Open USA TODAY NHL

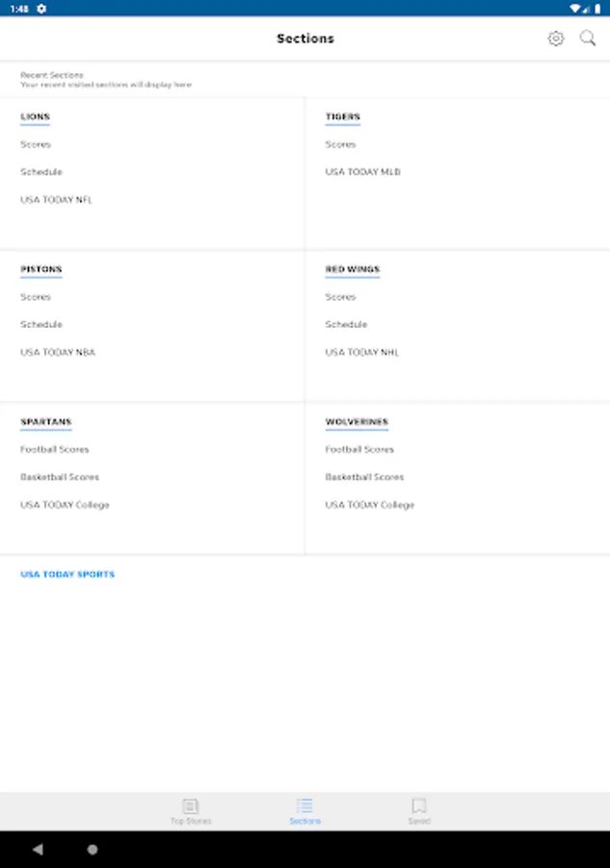coord(362,352)
